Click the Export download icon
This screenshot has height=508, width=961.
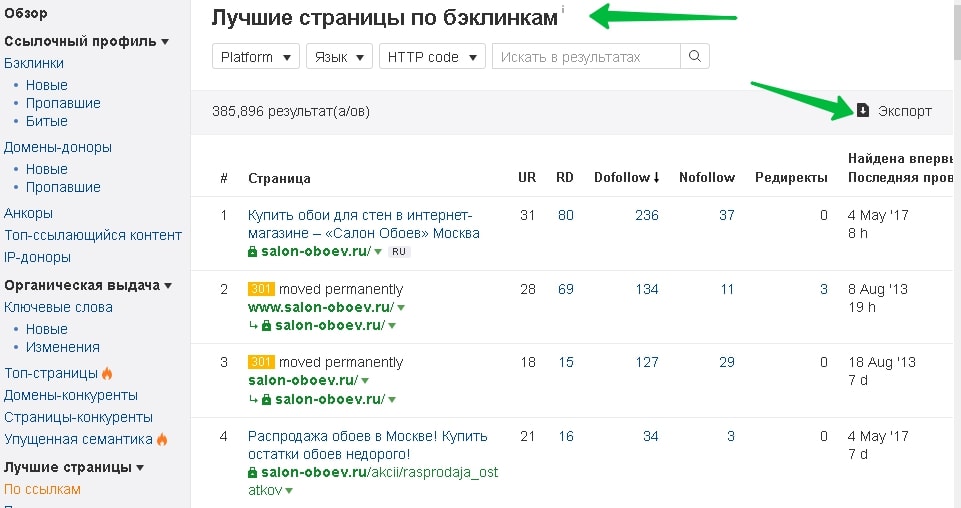863,111
